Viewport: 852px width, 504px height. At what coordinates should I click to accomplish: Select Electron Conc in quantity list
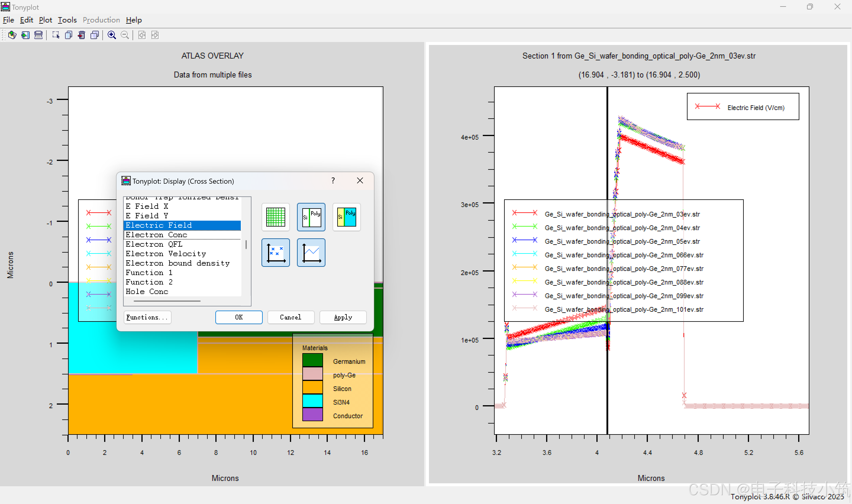pos(156,235)
